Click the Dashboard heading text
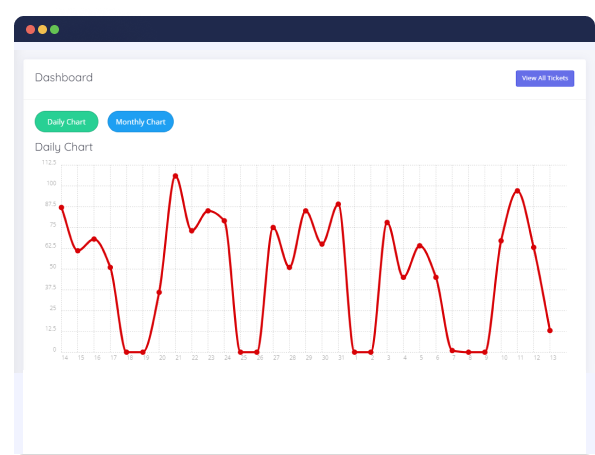 tap(64, 77)
